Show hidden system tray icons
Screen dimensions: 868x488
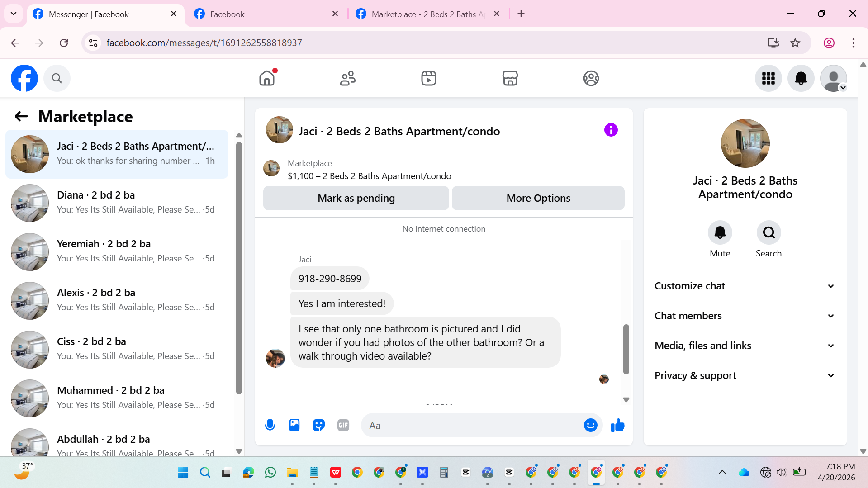[x=722, y=473]
